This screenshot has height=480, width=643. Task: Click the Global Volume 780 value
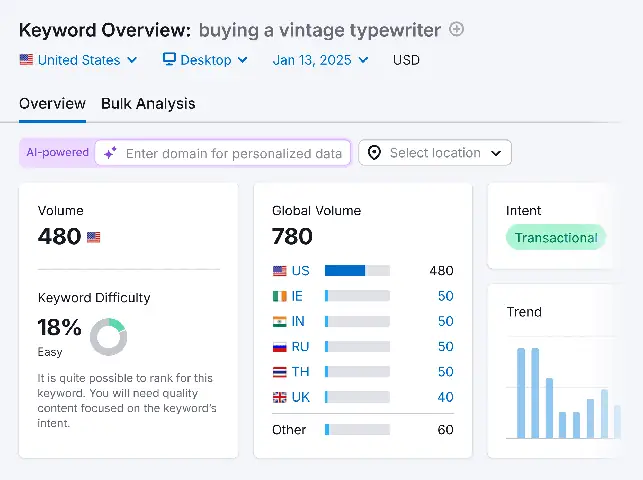coord(292,237)
